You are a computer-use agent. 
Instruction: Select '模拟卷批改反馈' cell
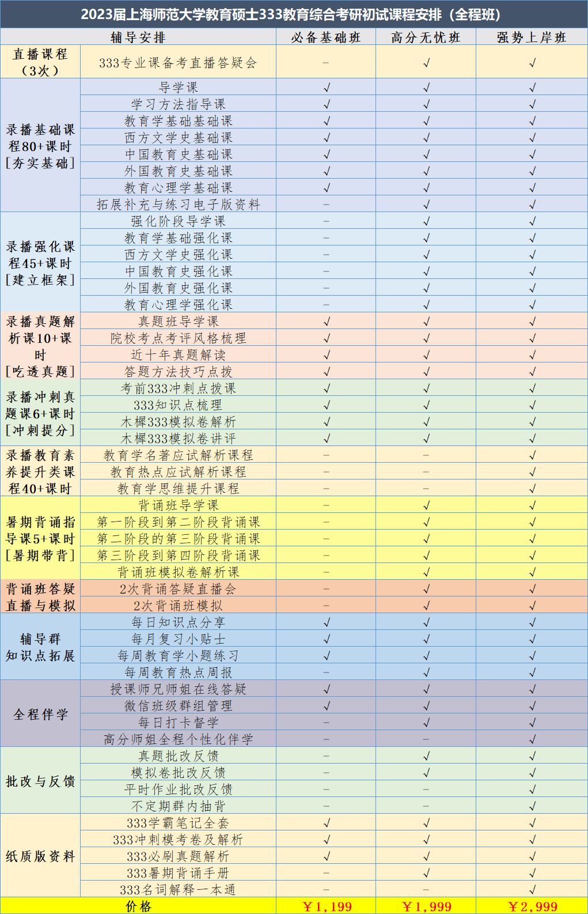[x=178, y=773]
